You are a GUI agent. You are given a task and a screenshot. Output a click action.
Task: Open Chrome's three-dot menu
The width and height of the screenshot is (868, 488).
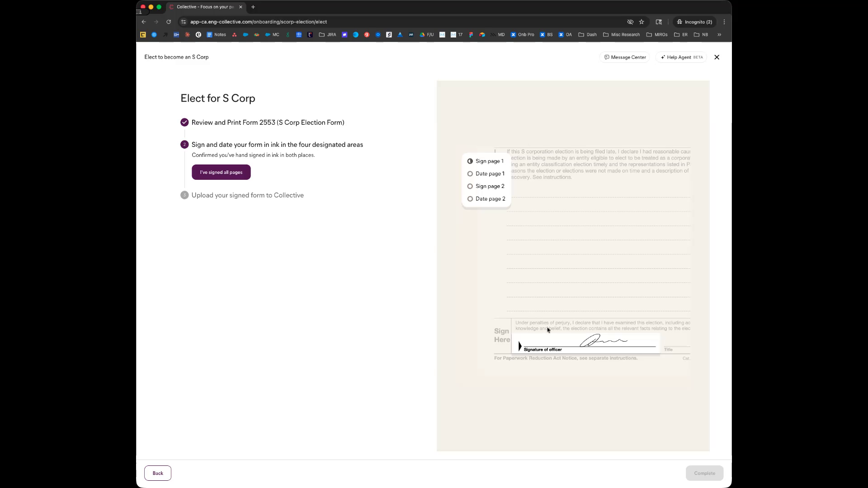point(724,22)
